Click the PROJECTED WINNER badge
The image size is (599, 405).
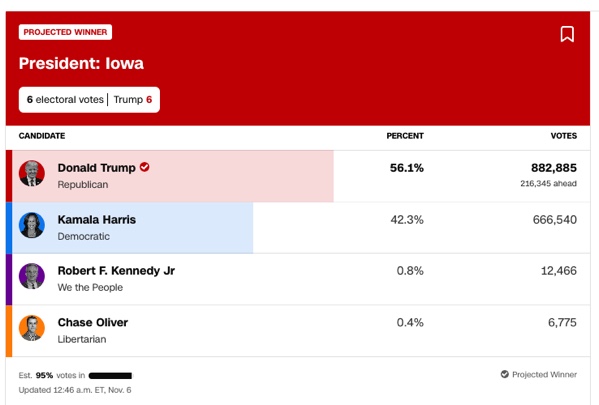65,32
